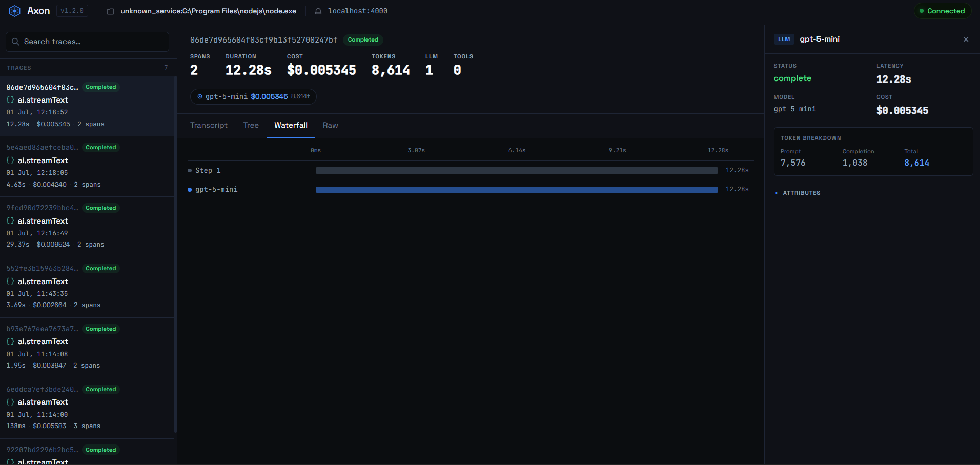Click the header cost value $0.005345

(x=321, y=70)
